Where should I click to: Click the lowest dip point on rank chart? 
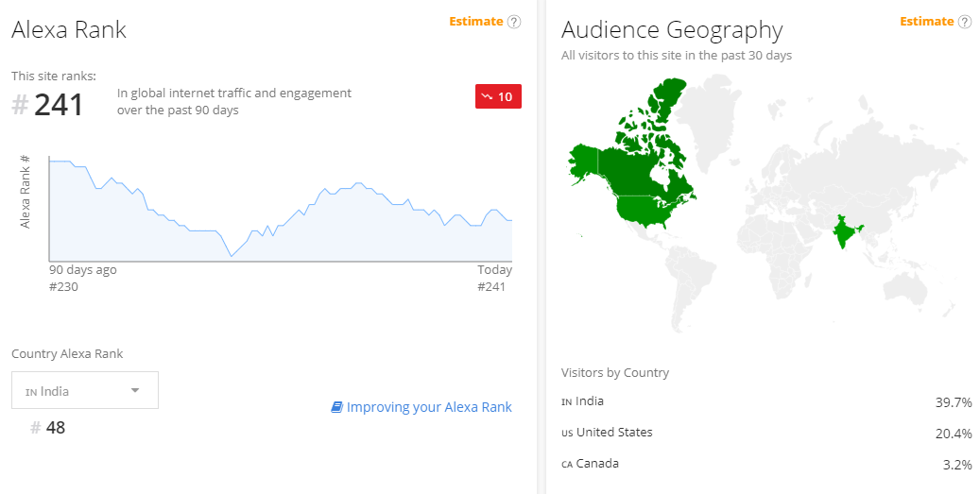click(x=232, y=256)
